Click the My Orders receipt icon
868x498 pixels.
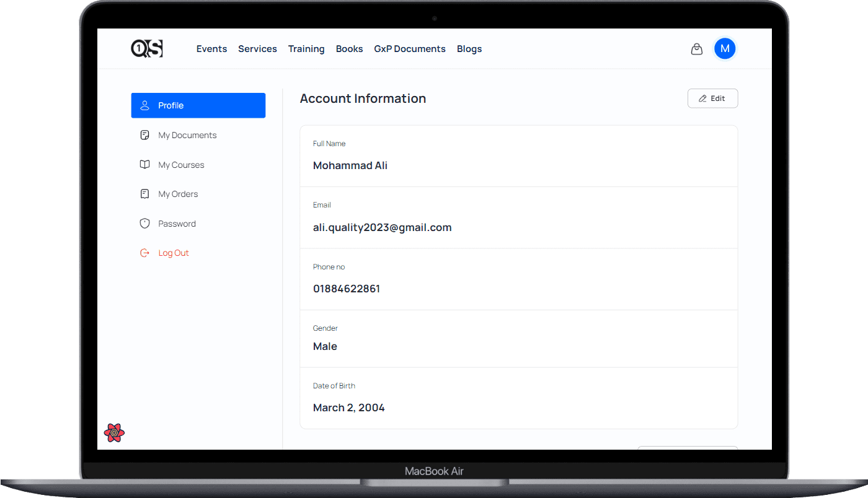(144, 194)
